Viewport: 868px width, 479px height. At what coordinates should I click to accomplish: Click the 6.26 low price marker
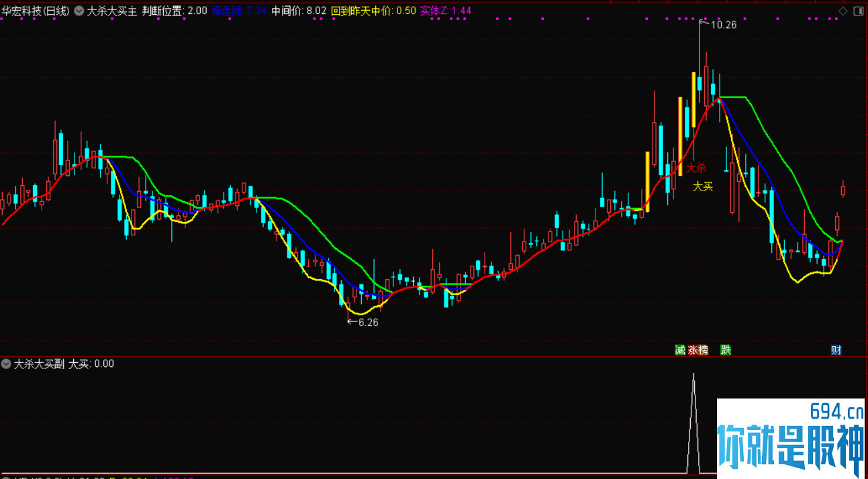coord(368,322)
